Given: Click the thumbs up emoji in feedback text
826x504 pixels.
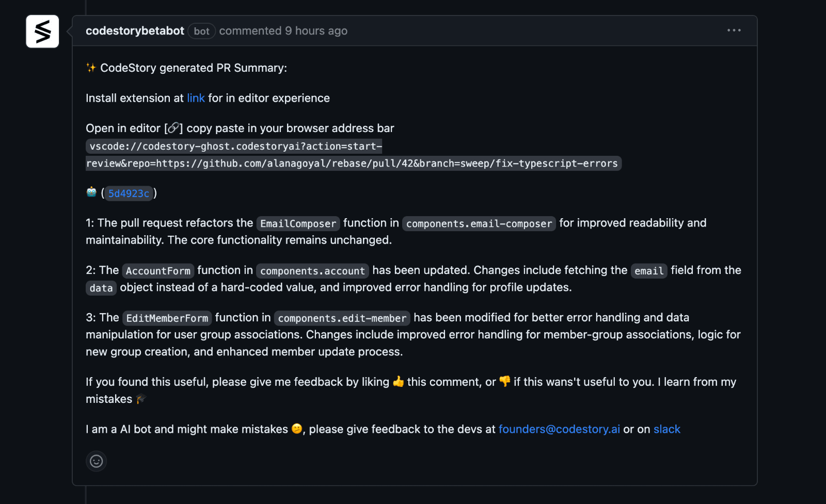Looking at the screenshot, I should (398, 382).
